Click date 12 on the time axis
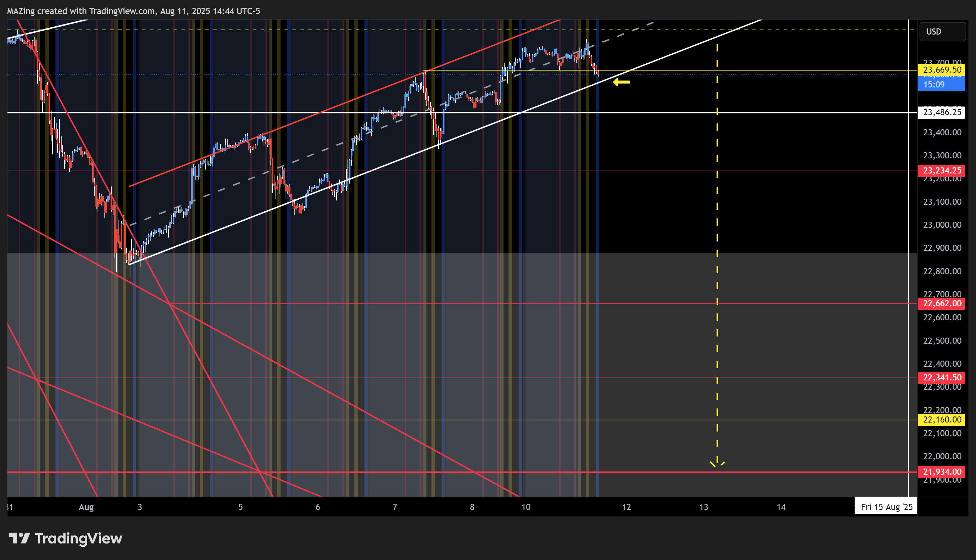This screenshot has height=560, width=976. pyautogui.click(x=627, y=507)
